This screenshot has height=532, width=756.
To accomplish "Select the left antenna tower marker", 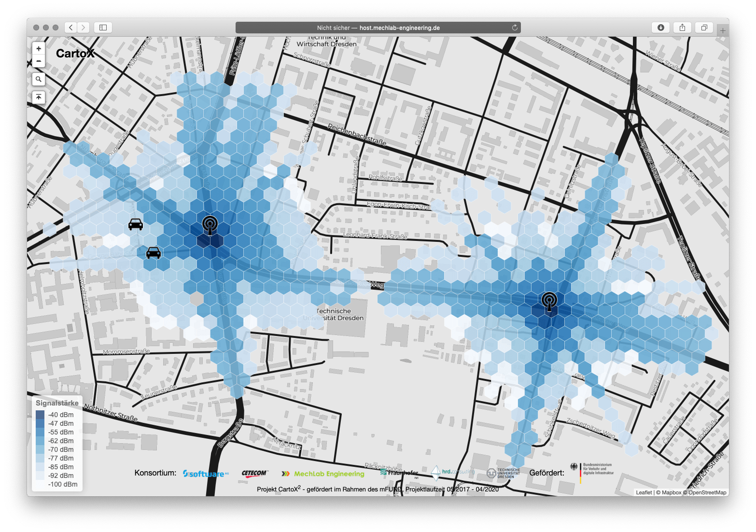I will pyautogui.click(x=210, y=225).
